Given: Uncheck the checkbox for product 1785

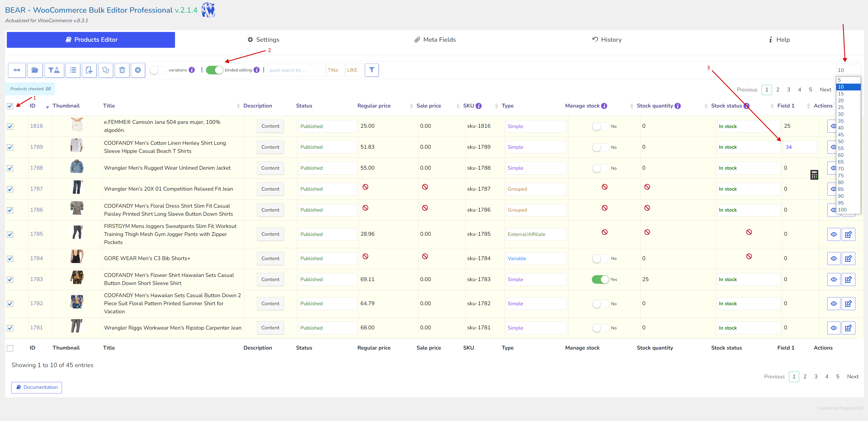Looking at the screenshot, I should tap(10, 235).
